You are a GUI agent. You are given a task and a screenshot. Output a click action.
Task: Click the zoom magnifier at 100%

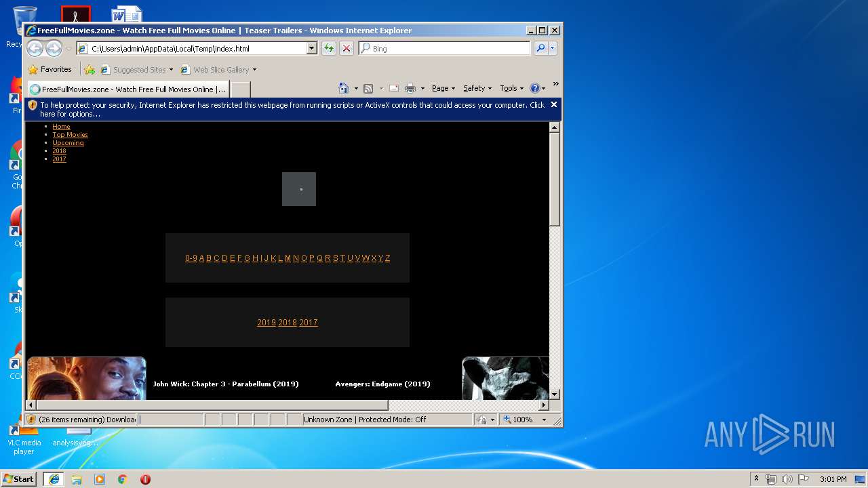(x=507, y=420)
